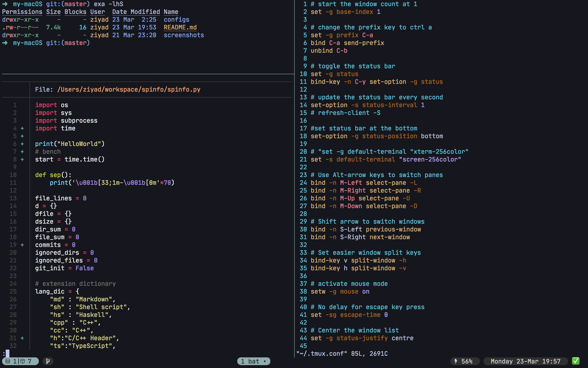Click the 'Date Modified' column header
The width and height of the screenshot is (588, 368).
(x=136, y=12)
